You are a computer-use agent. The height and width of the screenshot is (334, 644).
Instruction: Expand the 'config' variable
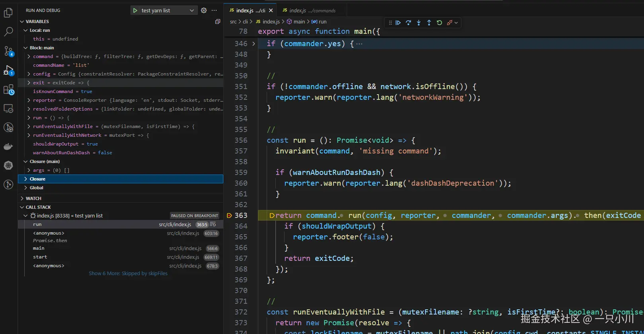tap(29, 74)
